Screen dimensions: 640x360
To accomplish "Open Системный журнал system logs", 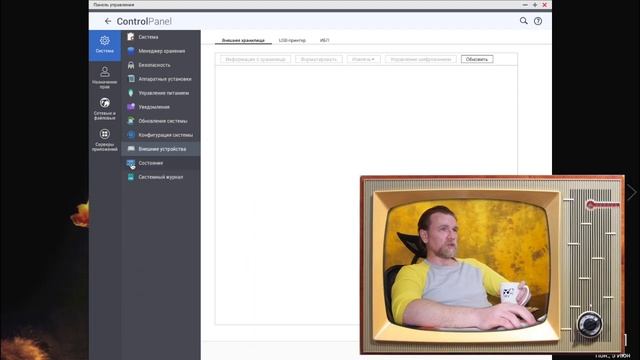I will (x=161, y=177).
